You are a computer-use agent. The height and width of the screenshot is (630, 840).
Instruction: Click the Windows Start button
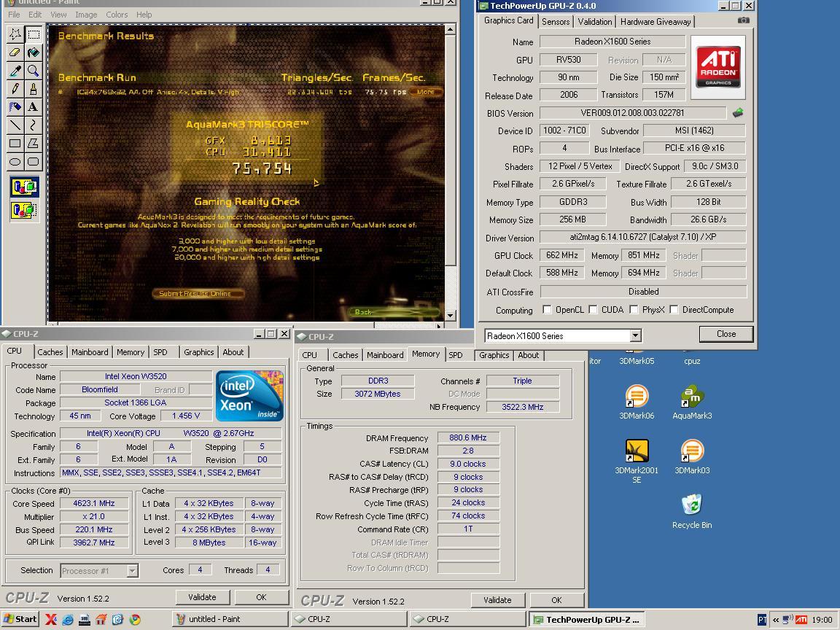[x=20, y=619]
